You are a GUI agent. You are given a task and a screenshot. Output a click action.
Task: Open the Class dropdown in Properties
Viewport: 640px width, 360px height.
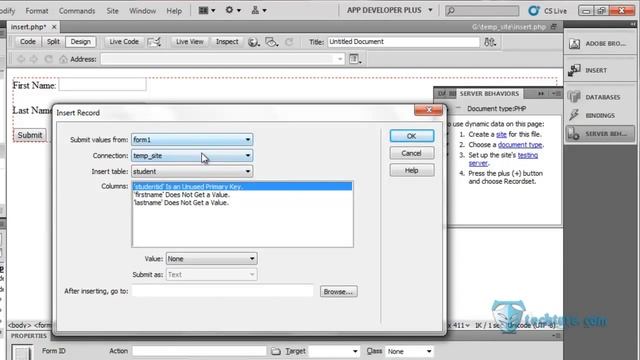[409, 351]
